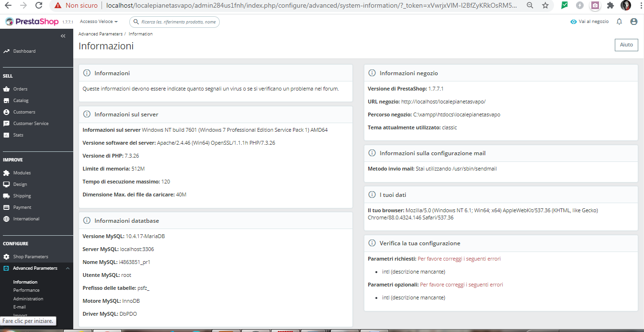Click browser back arrow

pos(8,6)
